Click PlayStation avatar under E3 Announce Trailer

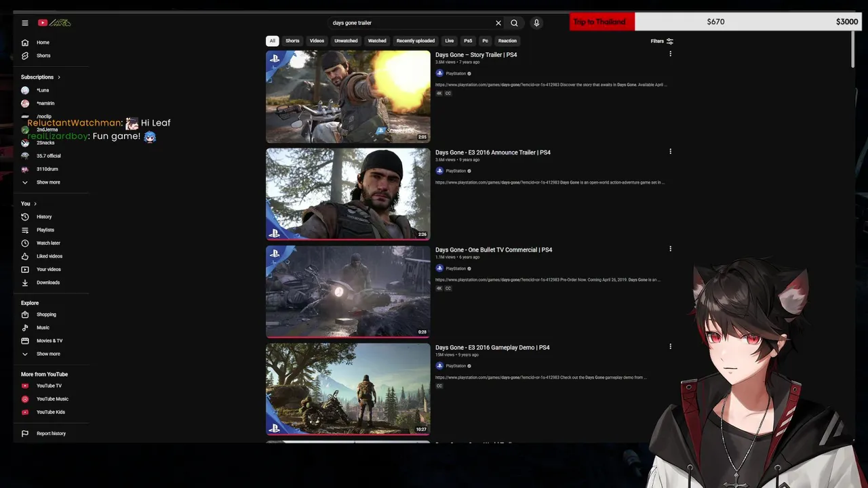click(x=439, y=171)
